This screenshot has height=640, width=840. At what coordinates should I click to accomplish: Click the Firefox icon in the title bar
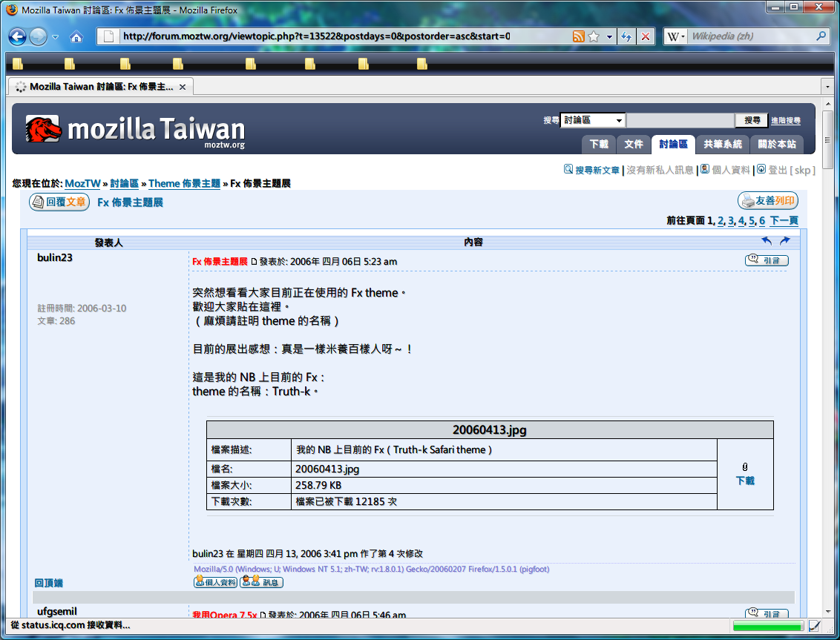click(x=12, y=10)
